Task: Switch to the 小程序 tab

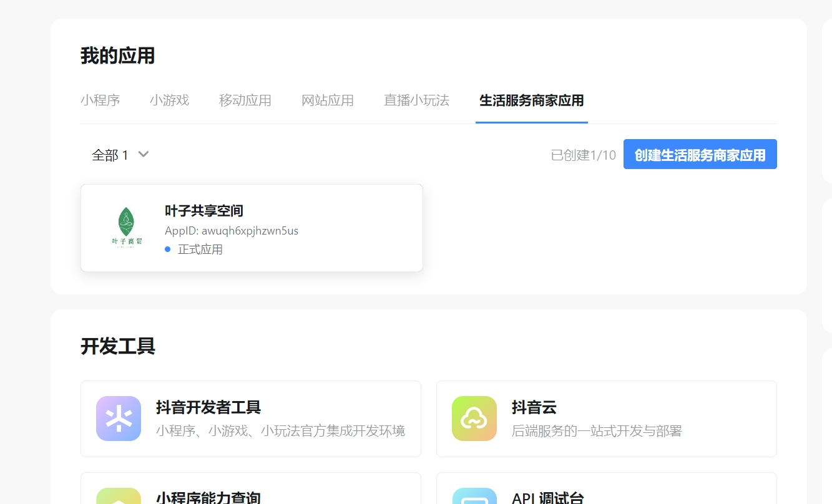Action: (x=100, y=100)
